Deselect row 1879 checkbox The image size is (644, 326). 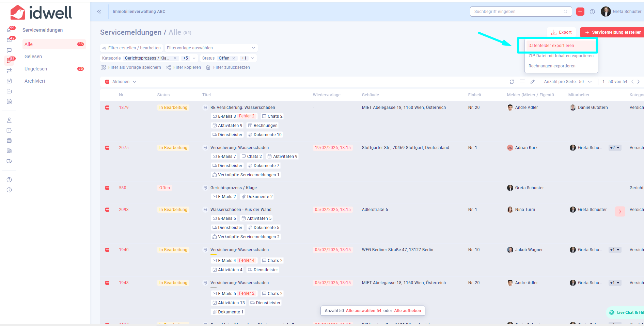[x=107, y=108]
